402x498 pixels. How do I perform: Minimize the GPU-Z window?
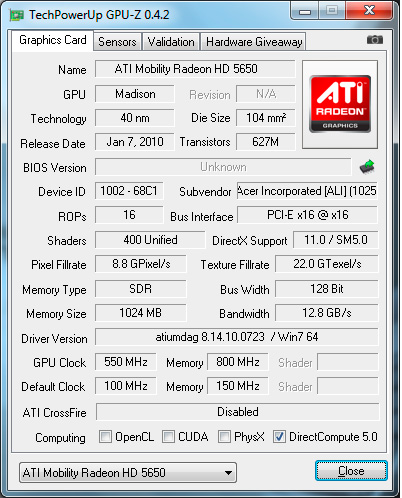[305, 11]
